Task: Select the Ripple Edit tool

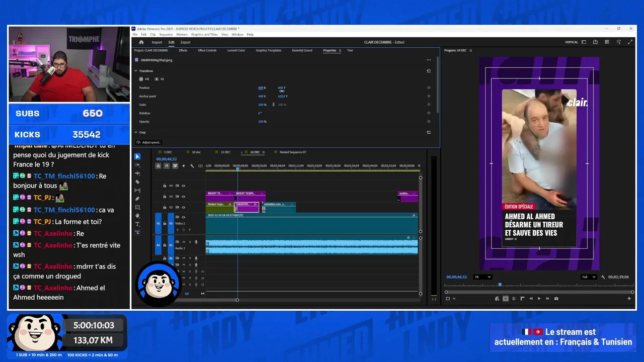Action: pyautogui.click(x=137, y=173)
